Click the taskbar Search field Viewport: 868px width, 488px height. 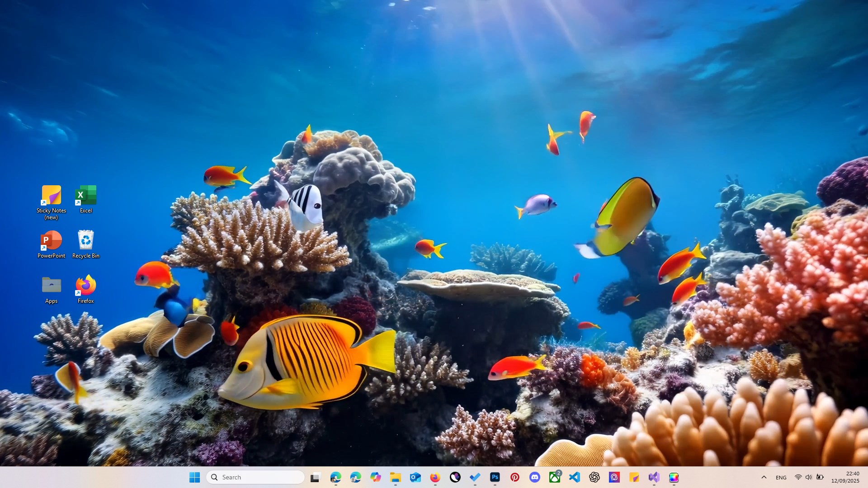coord(255,477)
